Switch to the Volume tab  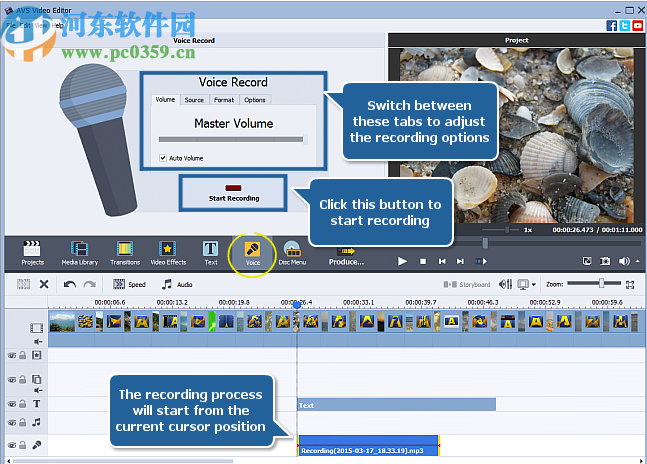[x=165, y=100]
